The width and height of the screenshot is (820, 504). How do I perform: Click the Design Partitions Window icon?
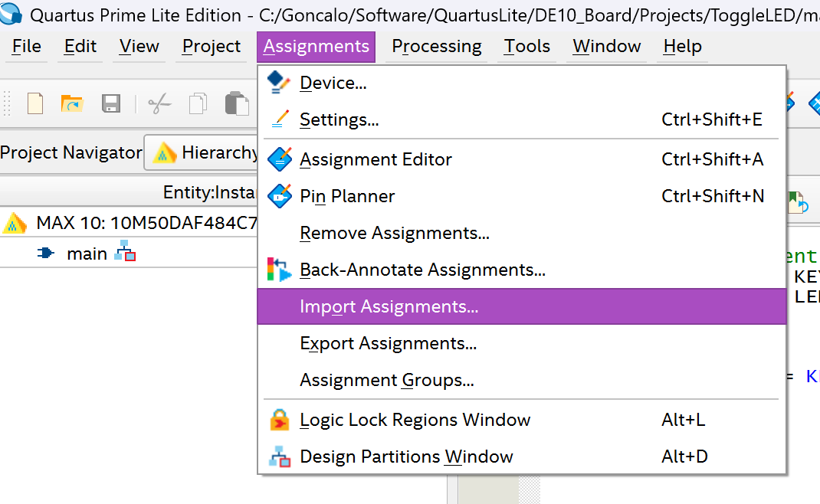279,457
